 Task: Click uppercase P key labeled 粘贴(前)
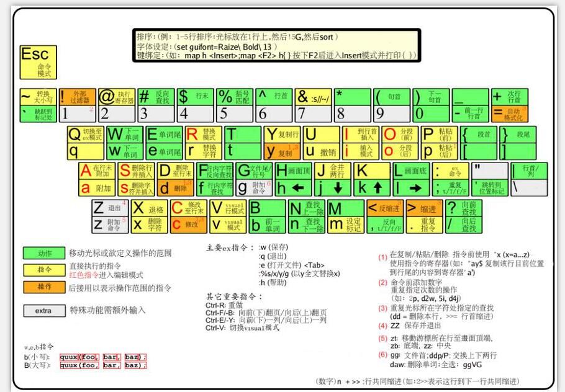[x=439, y=135]
